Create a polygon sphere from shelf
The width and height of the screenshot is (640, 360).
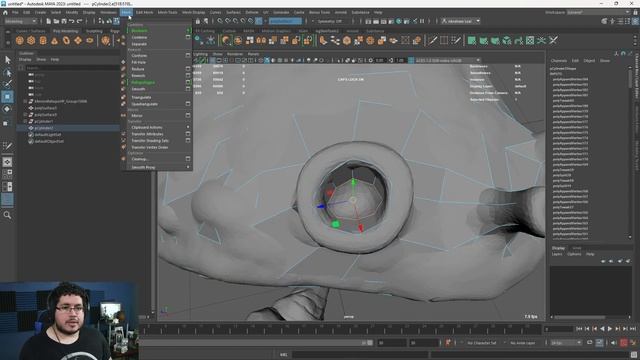tap(20, 40)
